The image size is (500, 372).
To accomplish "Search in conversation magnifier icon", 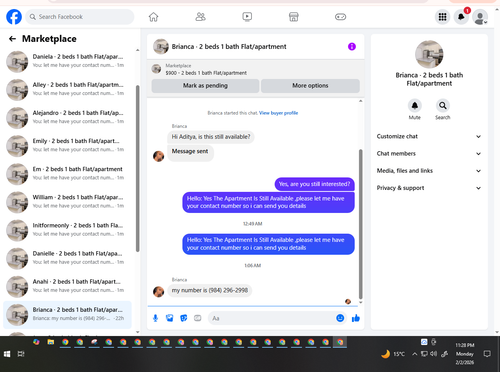I will click(x=443, y=106).
